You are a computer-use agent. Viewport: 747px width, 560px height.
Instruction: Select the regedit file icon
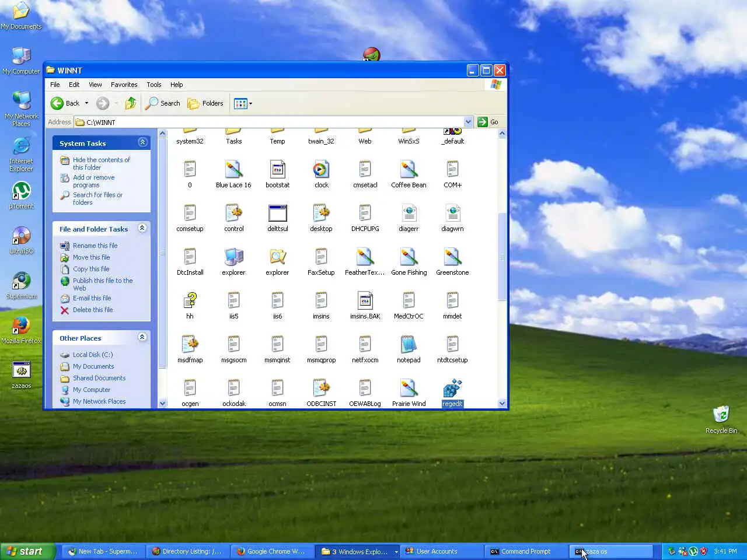coord(452,388)
